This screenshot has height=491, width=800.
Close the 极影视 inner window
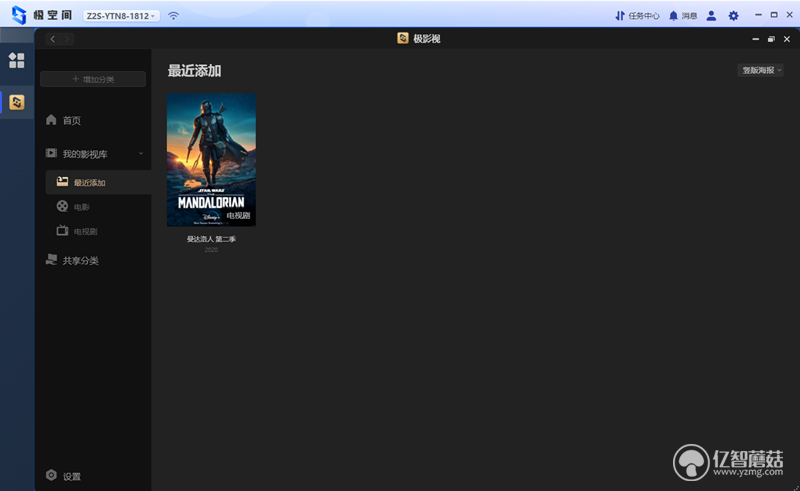click(x=787, y=39)
